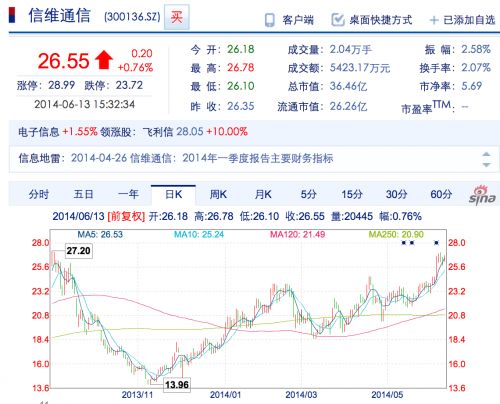The height and width of the screenshot is (404, 500).
Task: Click the MA250: 20.90 legend label
Action: (396, 235)
